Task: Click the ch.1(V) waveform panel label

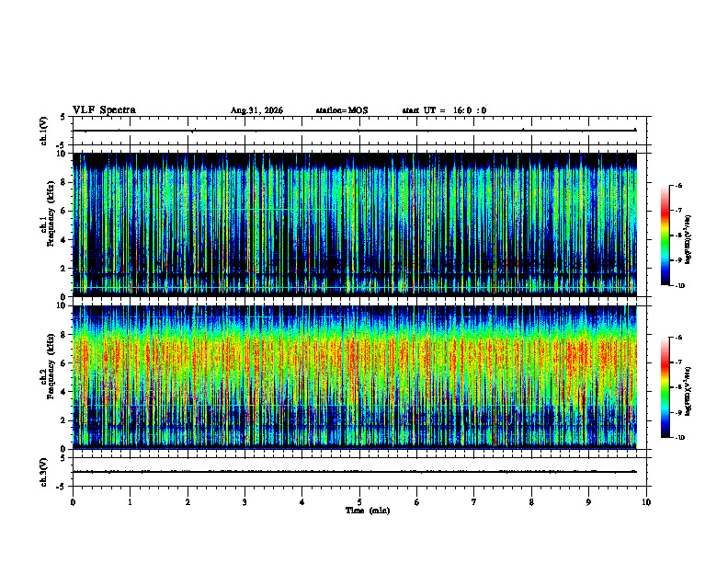Action: (x=44, y=131)
